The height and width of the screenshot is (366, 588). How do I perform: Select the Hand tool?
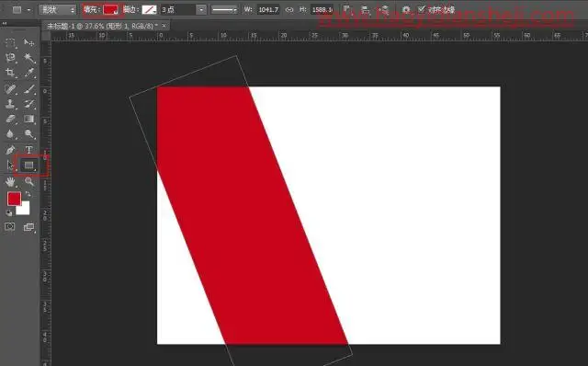pyautogui.click(x=10, y=182)
